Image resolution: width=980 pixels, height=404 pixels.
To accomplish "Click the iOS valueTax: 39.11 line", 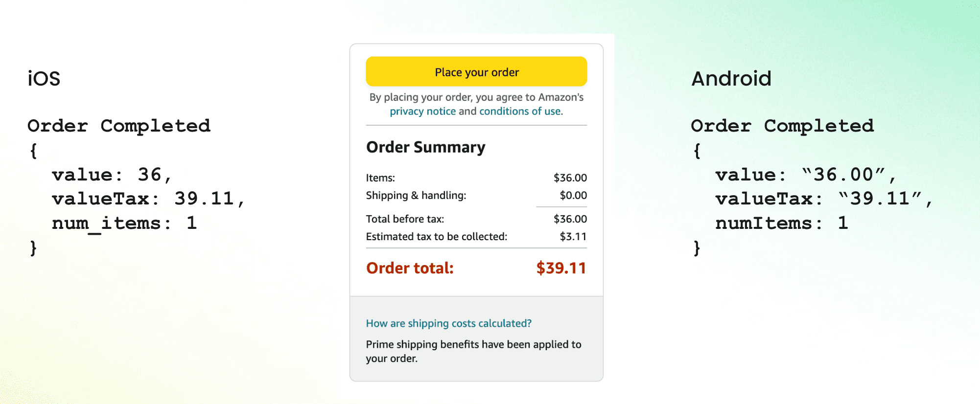I will (148, 199).
